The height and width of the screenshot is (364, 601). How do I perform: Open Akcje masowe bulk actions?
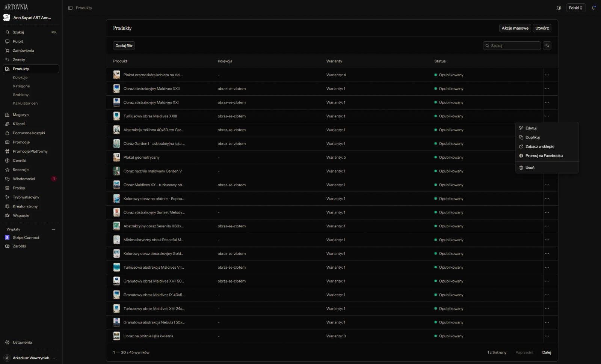pyautogui.click(x=515, y=28)
